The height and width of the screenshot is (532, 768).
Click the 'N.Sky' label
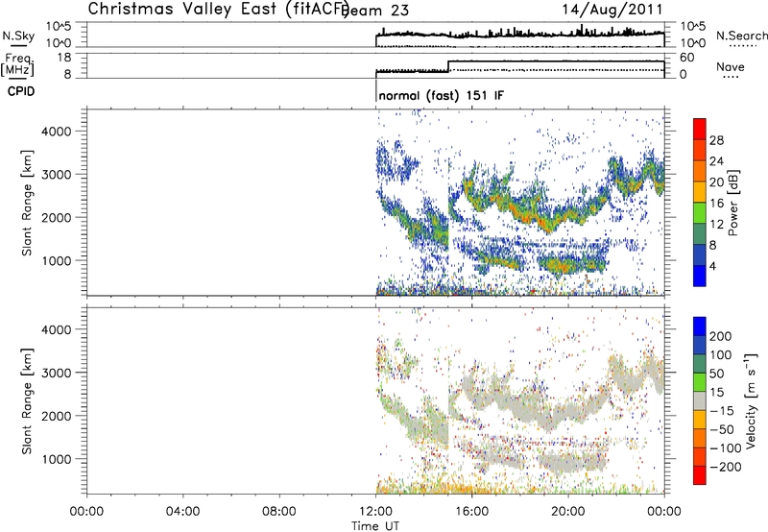click(18, 36)
